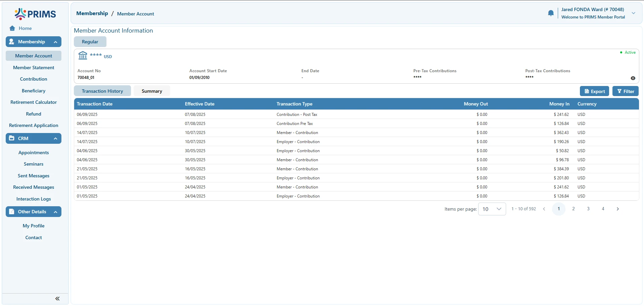Select the Regular account type tab
644x306 pixels.
pos(90,42)
